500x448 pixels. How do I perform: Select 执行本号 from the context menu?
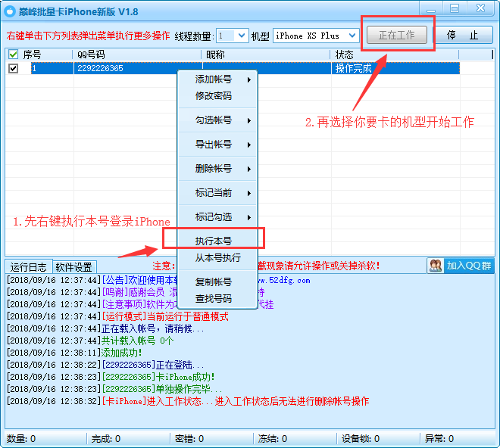[x=213, y=241]
